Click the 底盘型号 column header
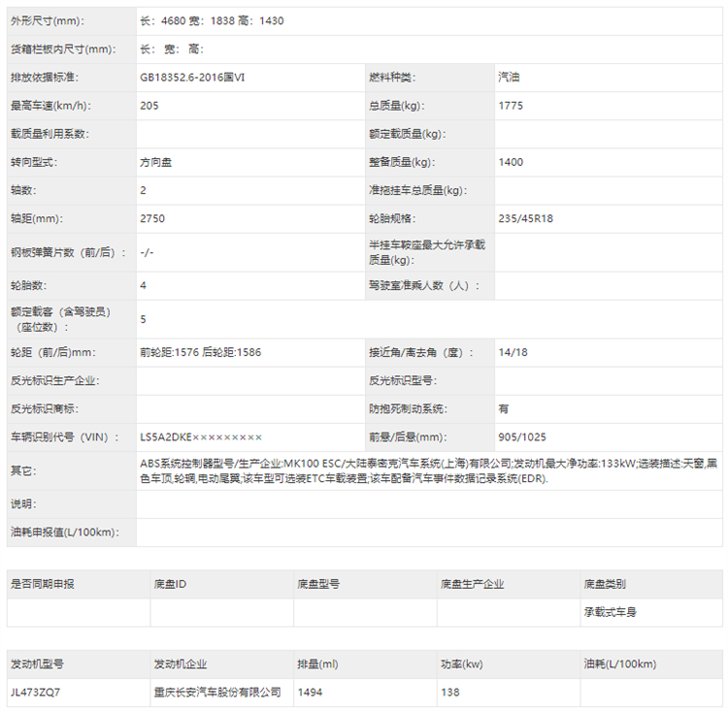This screenshot has width=728, height=711. point(318,584)
